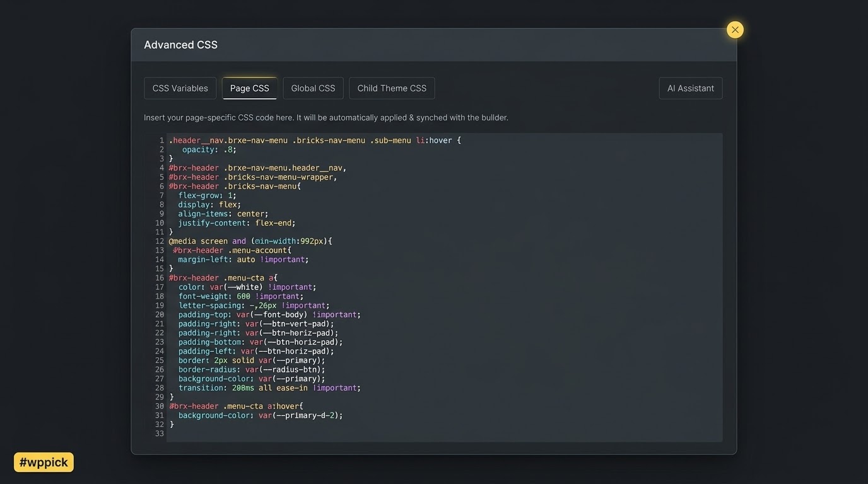Click the letter-spacing code line
868x484 pixels.
(x=254, y=305)
